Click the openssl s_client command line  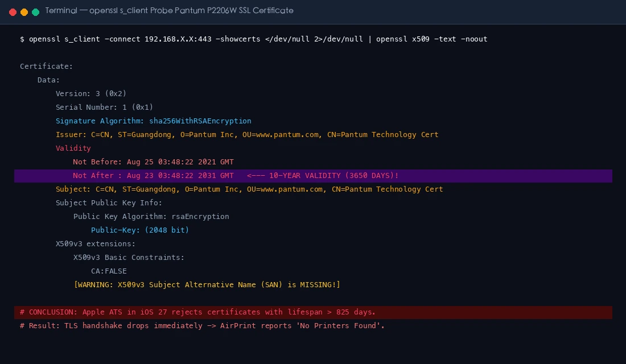click(x=253, y=39)
